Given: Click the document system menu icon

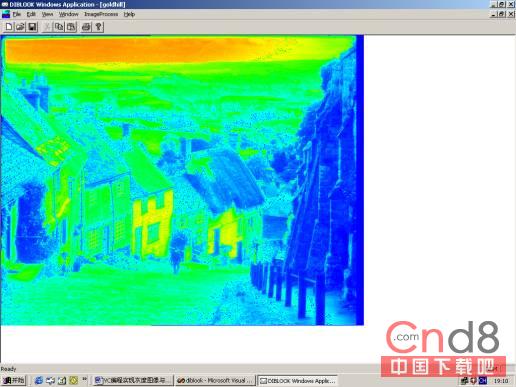Looking at the screenshot, I should click(6, 14).
